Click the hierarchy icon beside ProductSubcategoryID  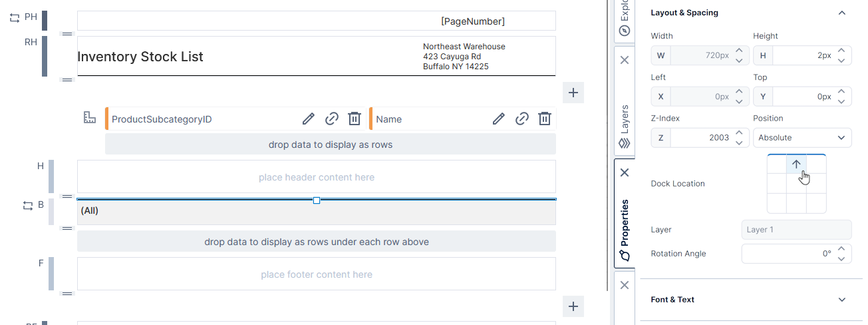tap(90, 118)
